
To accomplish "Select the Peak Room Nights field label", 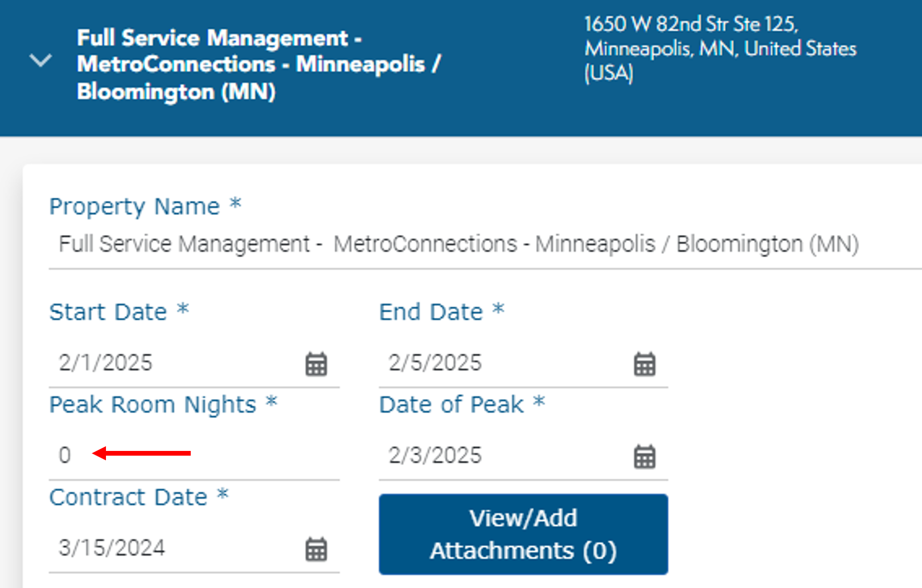I will pyautogui.click(x=163, y=404).
